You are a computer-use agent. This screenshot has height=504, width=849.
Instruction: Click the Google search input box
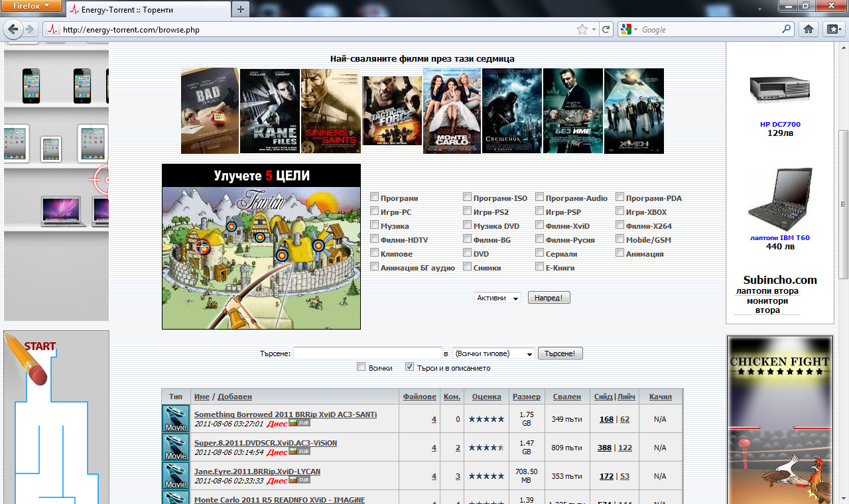point(710,29)
